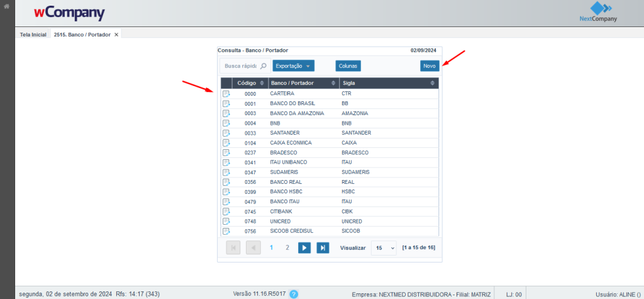The height and width of the screenshot is (299, 644).
Task: Click the LJ: 00 status entry
Action: coord(513,295)
